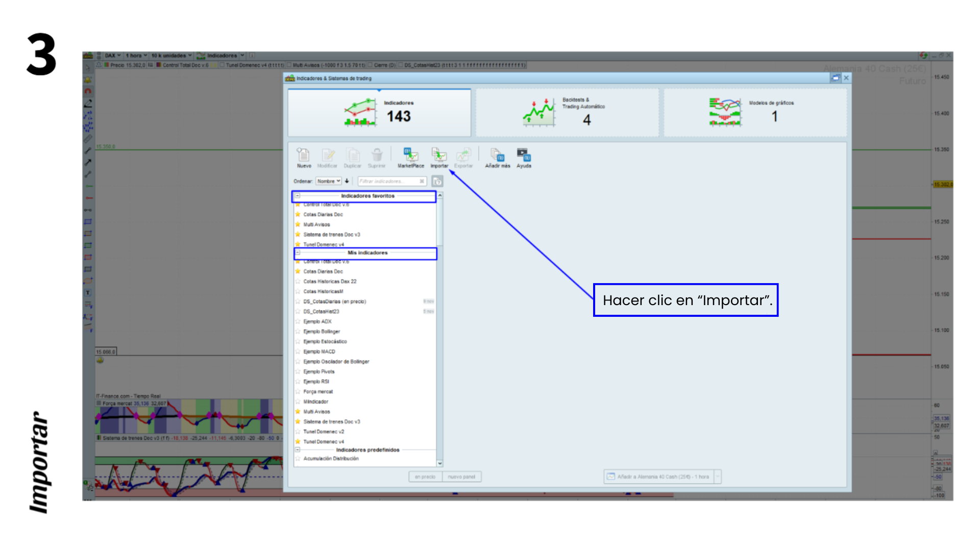Screen dimensions: 980x551
Task: Collapse the Indicadores predefinidos section
Action: coord(298,449)
